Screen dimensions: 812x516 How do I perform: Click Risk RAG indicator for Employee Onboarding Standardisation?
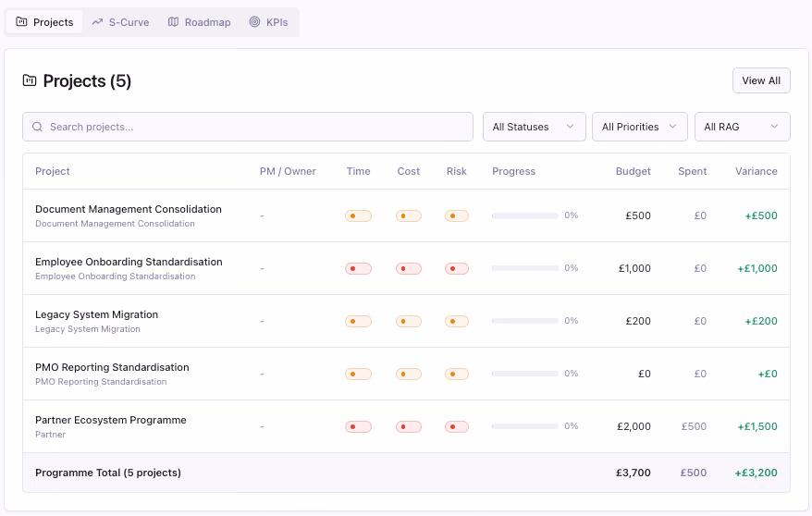(457, 268)
